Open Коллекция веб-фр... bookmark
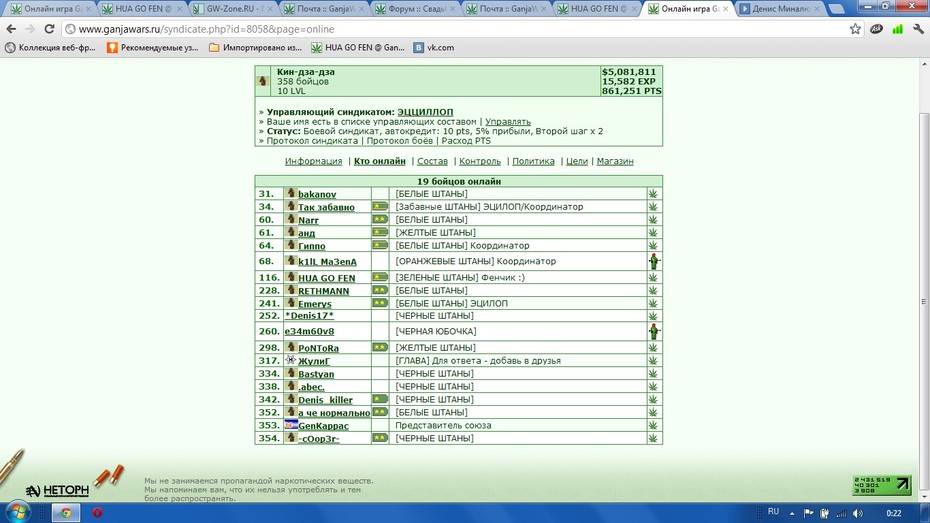 pos(50,47)
